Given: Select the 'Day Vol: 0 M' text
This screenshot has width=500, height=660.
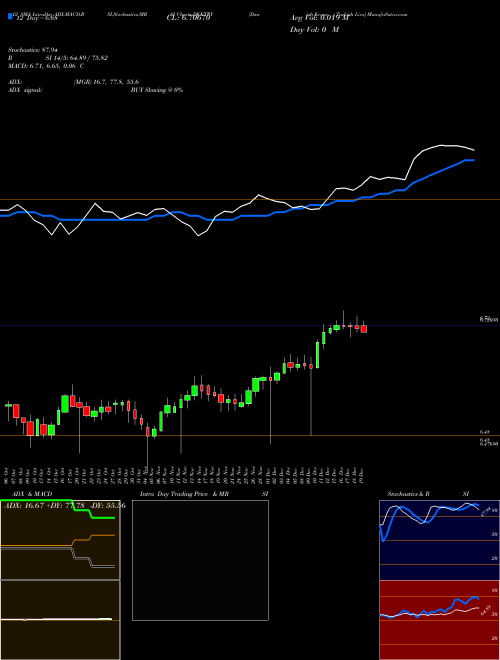Looking at the screenshot, I should pos(314,30).
